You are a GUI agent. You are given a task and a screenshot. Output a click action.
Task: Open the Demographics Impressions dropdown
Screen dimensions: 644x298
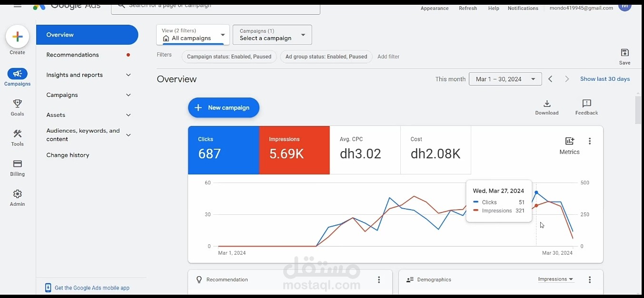pos(555,279)
